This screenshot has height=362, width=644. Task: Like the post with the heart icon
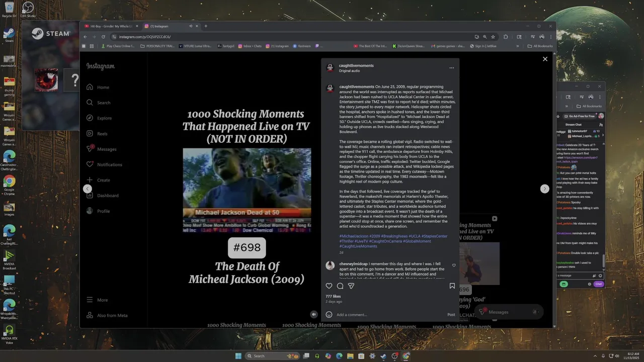click(329, 286)
